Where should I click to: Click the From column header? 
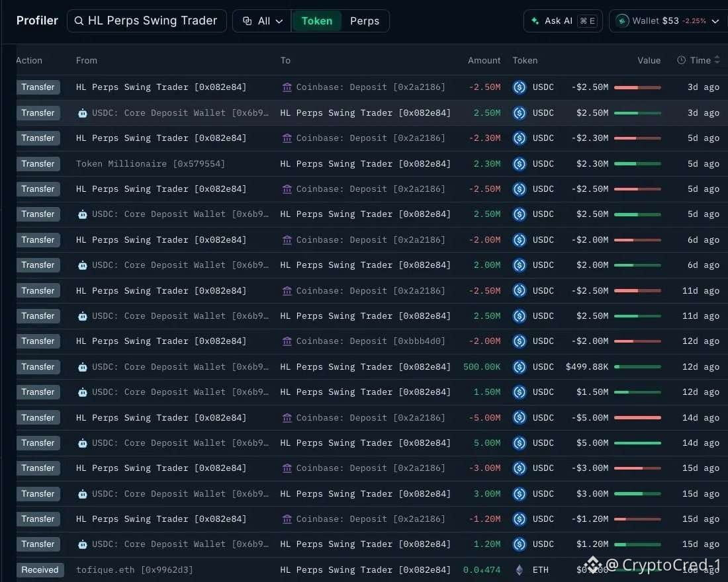coord(86,60)
